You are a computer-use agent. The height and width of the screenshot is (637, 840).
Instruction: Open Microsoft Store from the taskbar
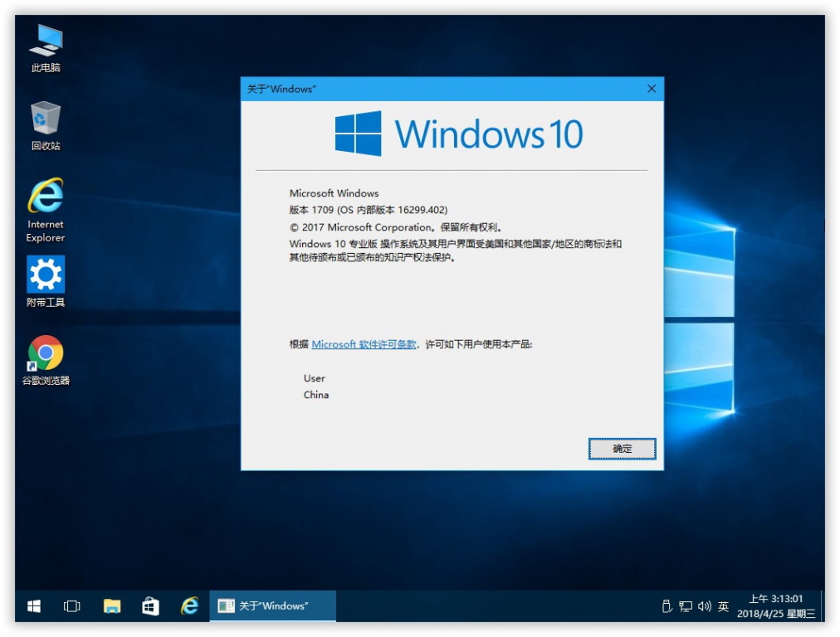pos(150,606)
